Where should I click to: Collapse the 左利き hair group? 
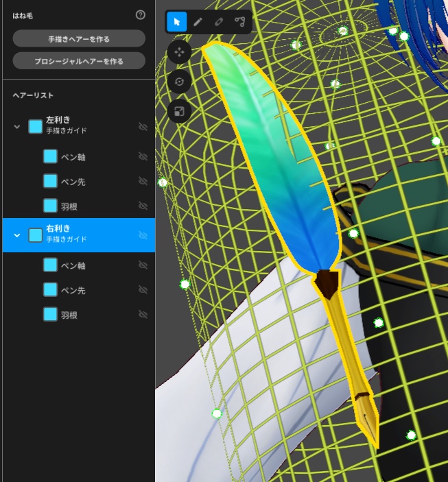click(x=17, y=127)
